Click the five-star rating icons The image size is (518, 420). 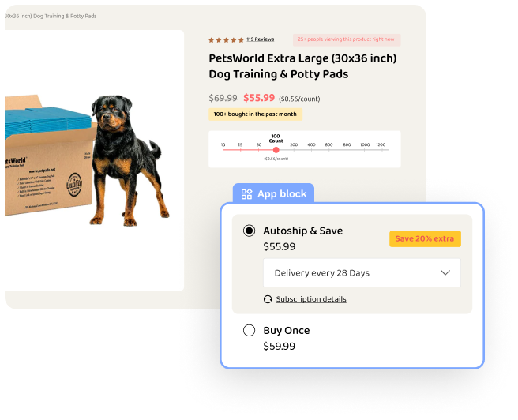tap(226, 40)
